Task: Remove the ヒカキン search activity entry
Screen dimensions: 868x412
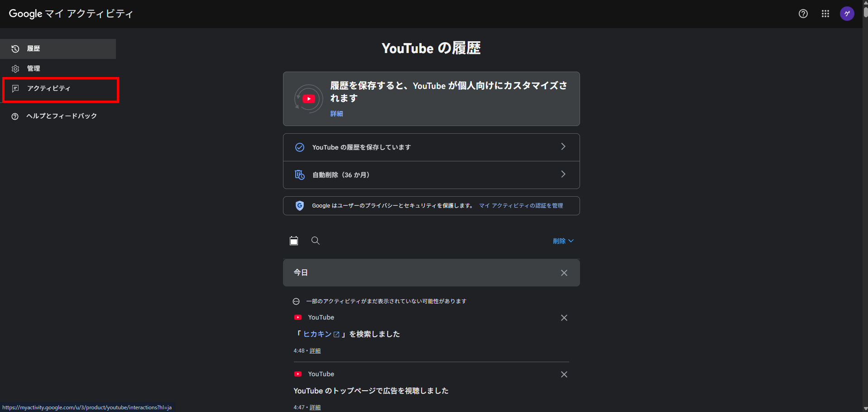Action: pos(564,318)
